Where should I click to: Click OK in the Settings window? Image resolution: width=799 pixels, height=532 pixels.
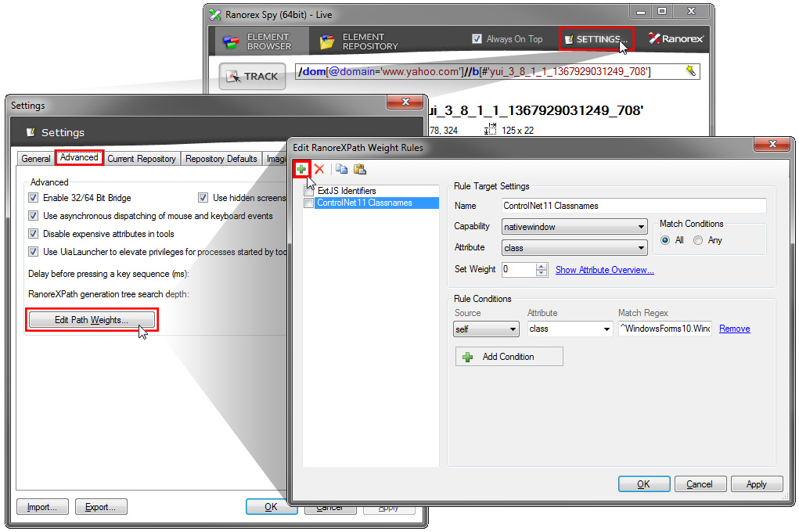271,507
